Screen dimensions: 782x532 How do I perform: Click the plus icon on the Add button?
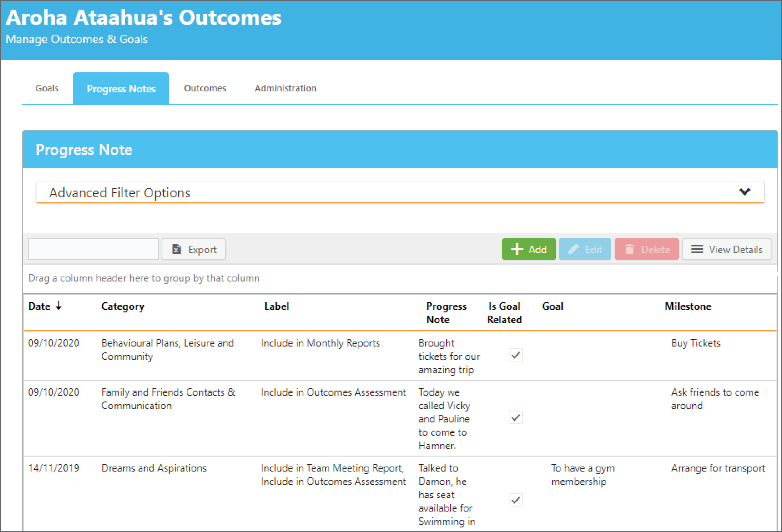517,249
